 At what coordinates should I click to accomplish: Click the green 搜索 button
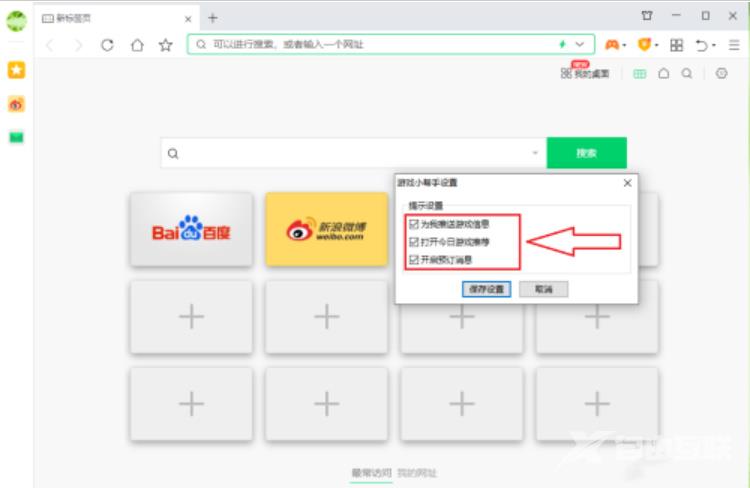586,153
